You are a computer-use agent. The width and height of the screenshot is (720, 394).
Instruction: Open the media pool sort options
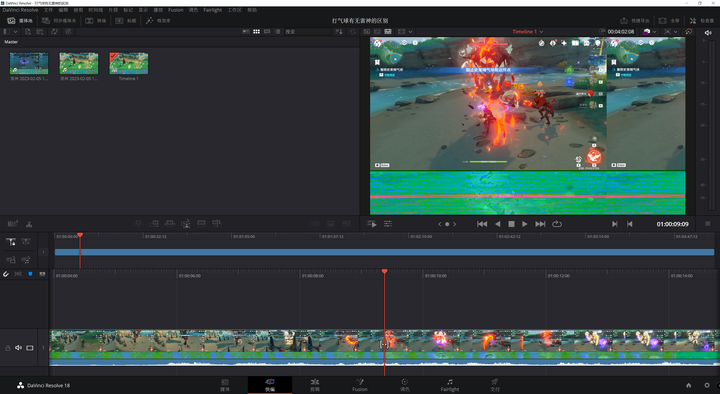(x=339, y=32)
